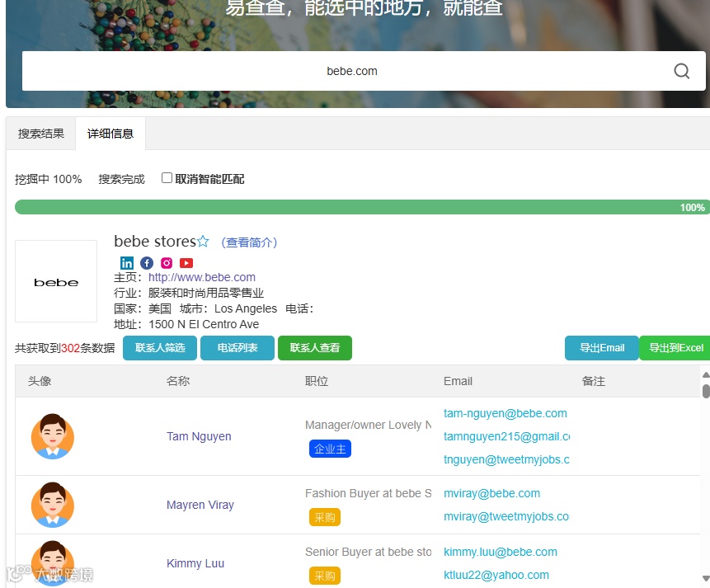Open the 查看简介 link
710x588 pixels.
(249, 242)
